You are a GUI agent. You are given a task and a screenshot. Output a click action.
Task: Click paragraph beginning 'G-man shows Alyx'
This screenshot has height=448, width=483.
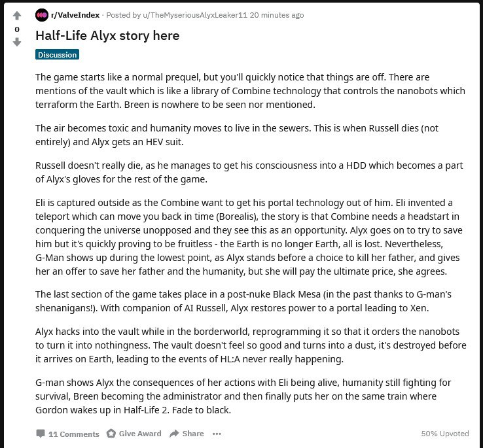[243, 396]
